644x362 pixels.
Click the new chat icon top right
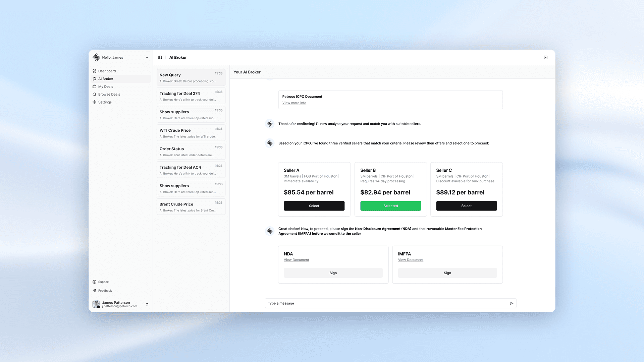point(545,57)
